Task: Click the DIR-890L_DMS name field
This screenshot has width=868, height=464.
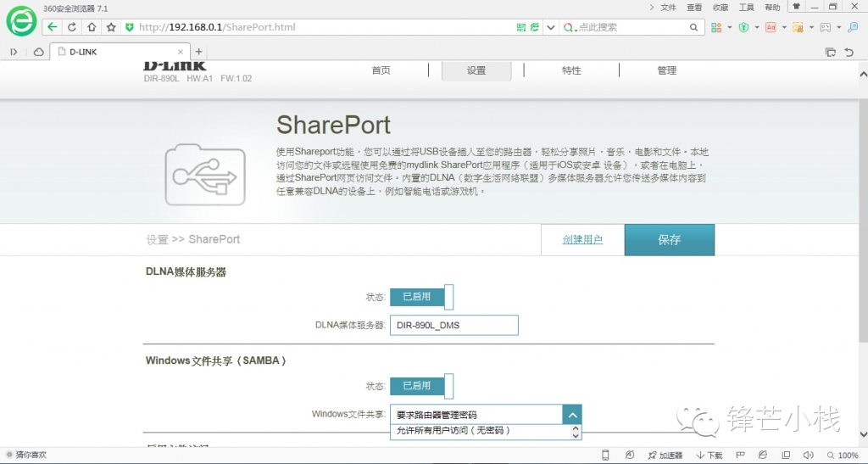Action: click(454, 325)
